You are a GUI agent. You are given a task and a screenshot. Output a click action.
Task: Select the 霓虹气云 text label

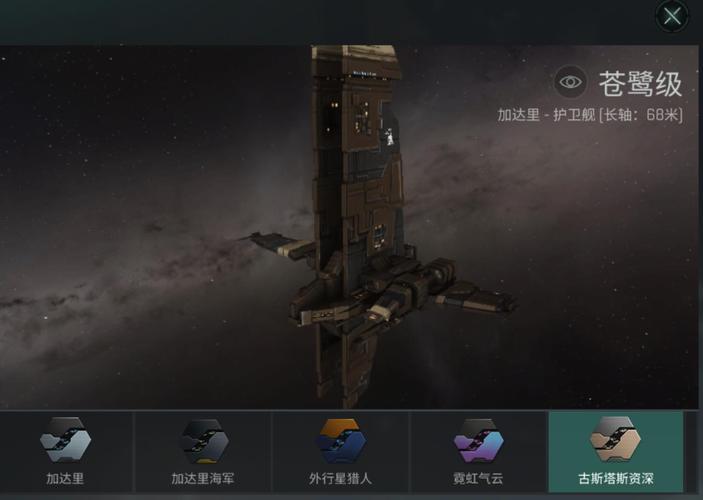tap(478, 478)
